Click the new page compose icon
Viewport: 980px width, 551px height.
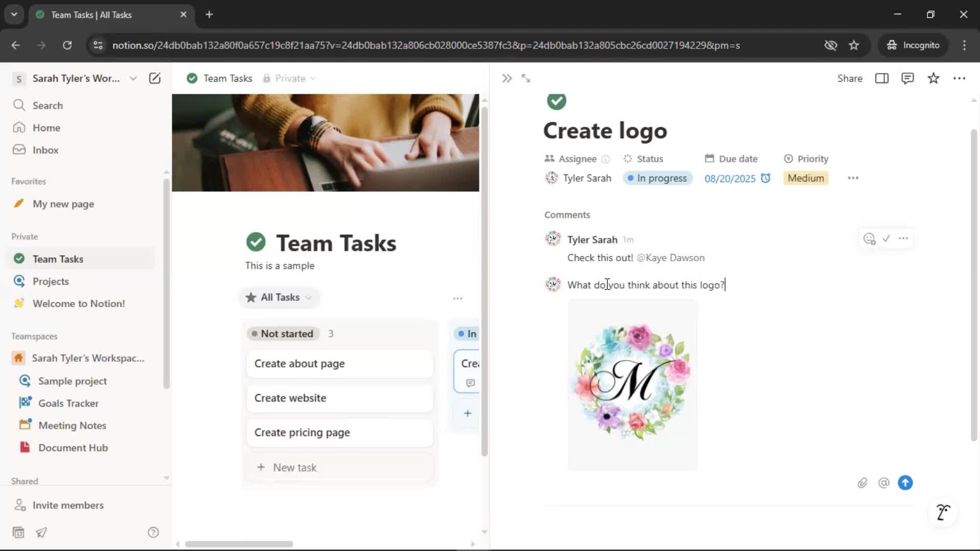tap(155, 78)
